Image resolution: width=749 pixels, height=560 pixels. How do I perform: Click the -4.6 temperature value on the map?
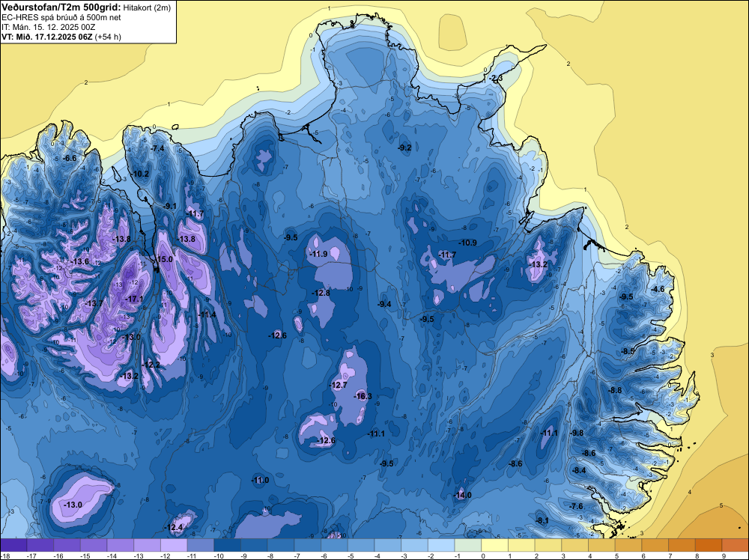(658, 289)
